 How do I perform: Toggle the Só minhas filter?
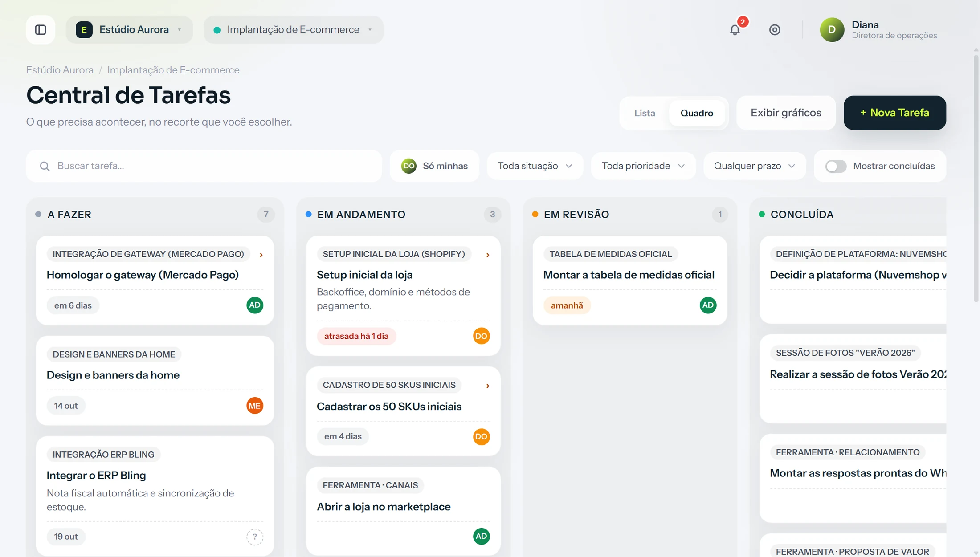[434, 166]
